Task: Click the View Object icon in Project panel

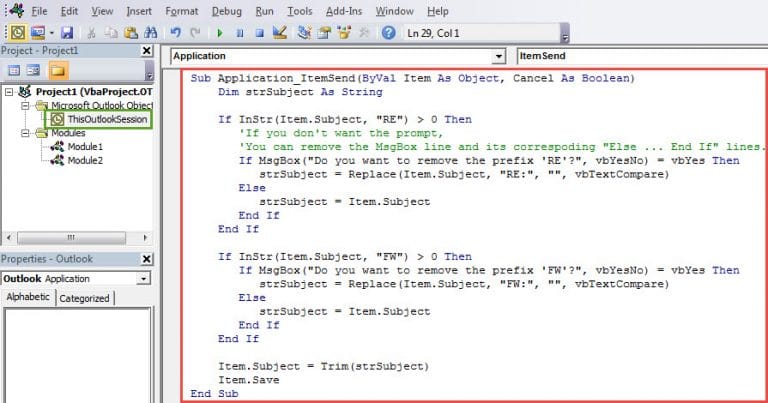Action: coord(33,71)
